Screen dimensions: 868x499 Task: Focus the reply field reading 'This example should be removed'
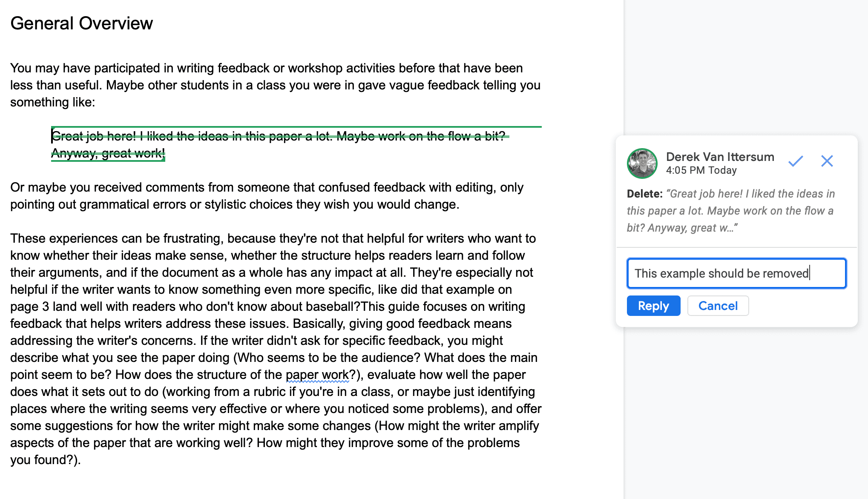(x=736, y=273)
